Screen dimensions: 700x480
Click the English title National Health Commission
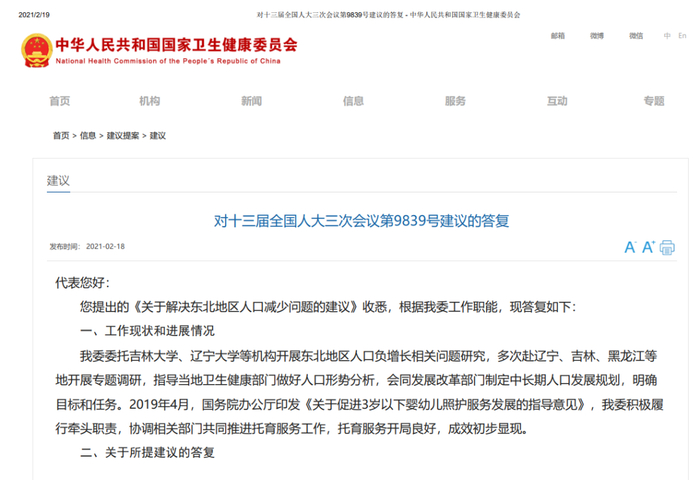pos(168,61)
